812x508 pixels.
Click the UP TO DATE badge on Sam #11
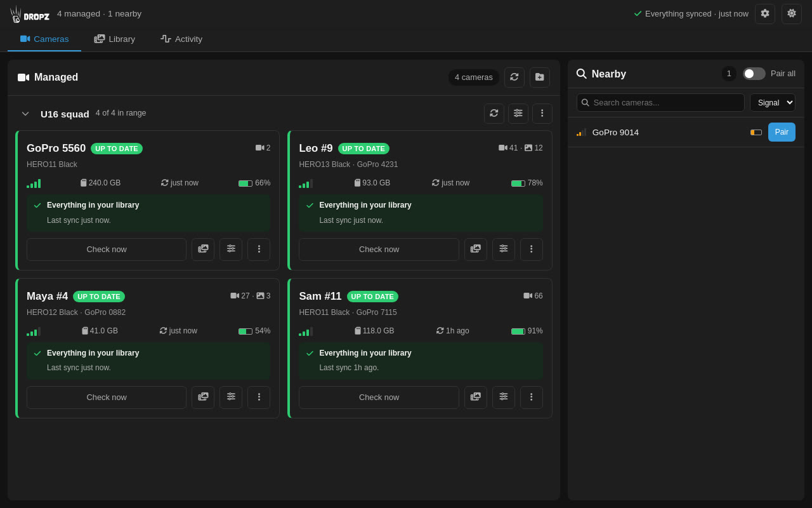(372, 297)
